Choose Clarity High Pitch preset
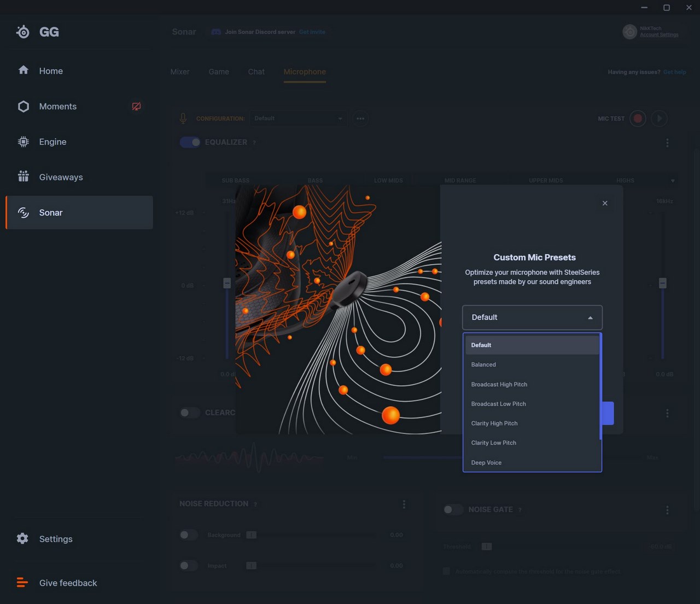Viewport: 700px width, 604px height. (x=532, y=423)
